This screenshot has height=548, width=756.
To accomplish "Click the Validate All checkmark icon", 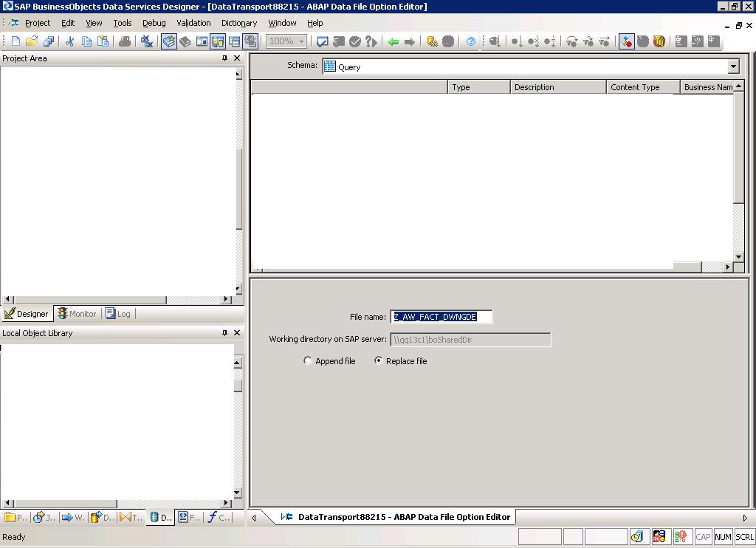I will [x=355, y=41].
